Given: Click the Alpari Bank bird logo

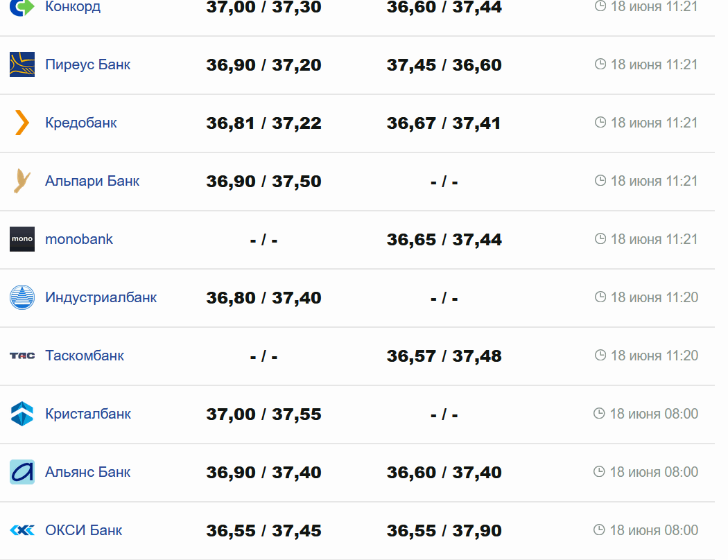Looking at the screenshot, I should (x=22, y=181).
